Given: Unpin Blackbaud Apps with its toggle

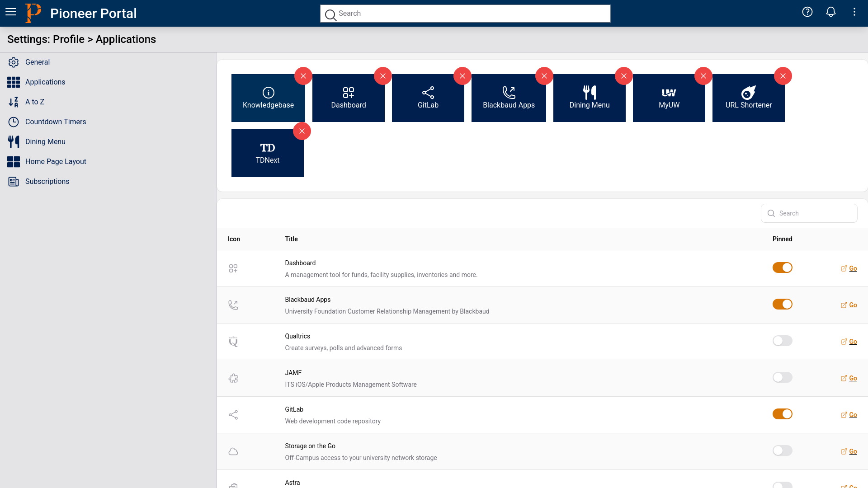Looking at the screenshot, I should [x=783, y=304].
